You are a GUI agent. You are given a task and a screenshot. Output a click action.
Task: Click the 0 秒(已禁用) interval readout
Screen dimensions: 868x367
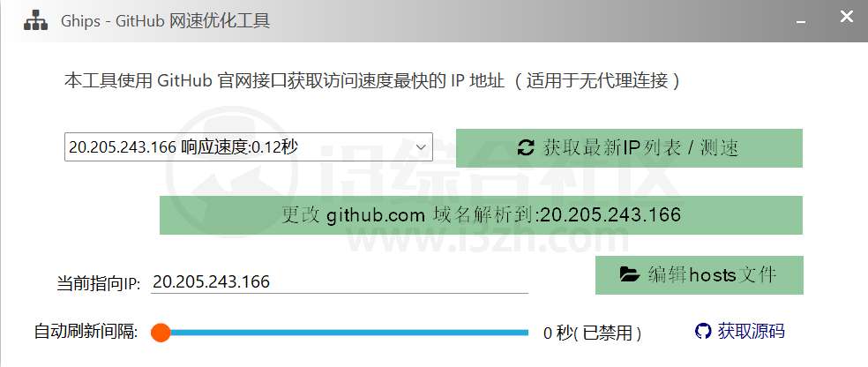point(592,333)
